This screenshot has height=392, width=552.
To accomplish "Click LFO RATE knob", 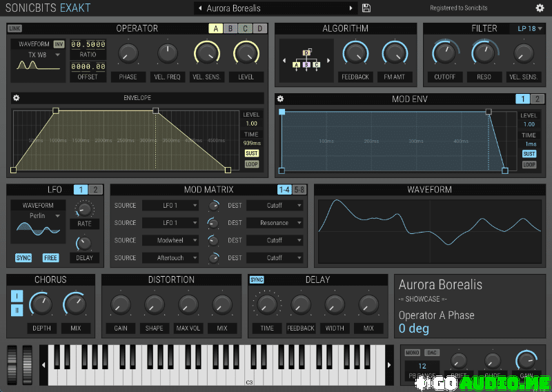I will click(84, 209).
